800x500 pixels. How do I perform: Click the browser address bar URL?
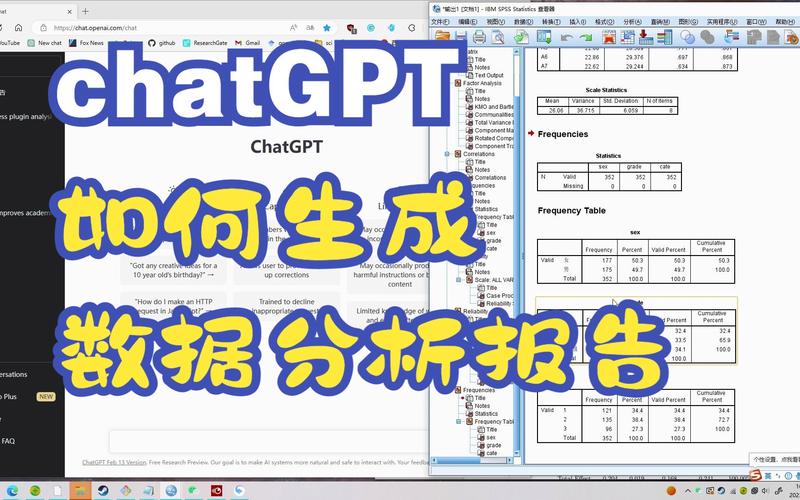pos(96,28)
